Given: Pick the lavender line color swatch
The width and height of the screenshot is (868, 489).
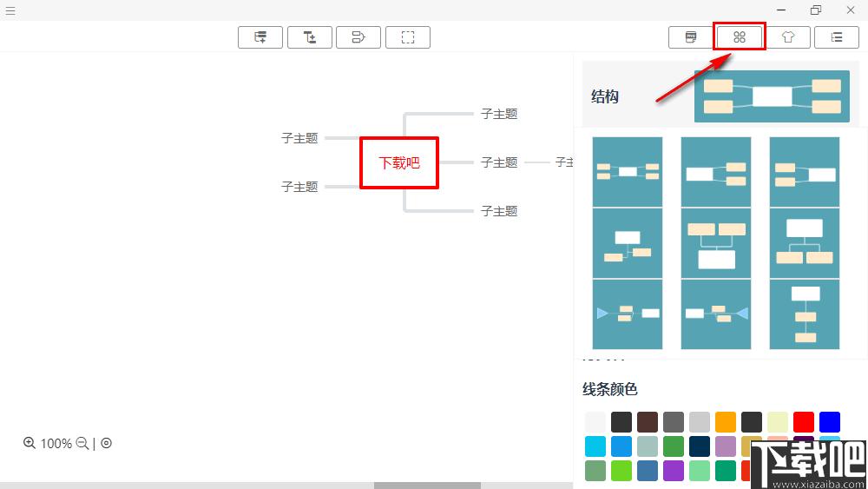Looking at the screenshot, I should click(725, 446).
